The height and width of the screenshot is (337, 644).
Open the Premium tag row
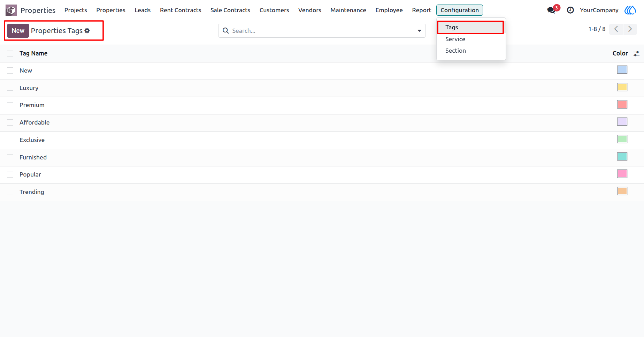[322, 105]
